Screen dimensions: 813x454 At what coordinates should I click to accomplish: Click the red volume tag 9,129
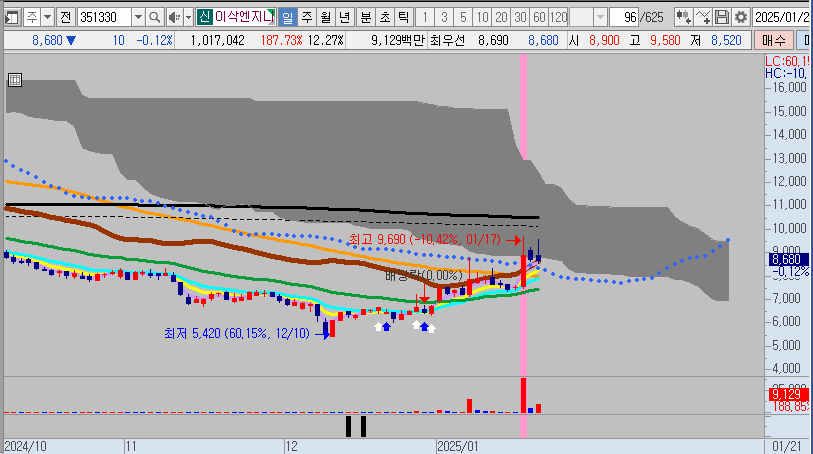click(x=788, y=394)
